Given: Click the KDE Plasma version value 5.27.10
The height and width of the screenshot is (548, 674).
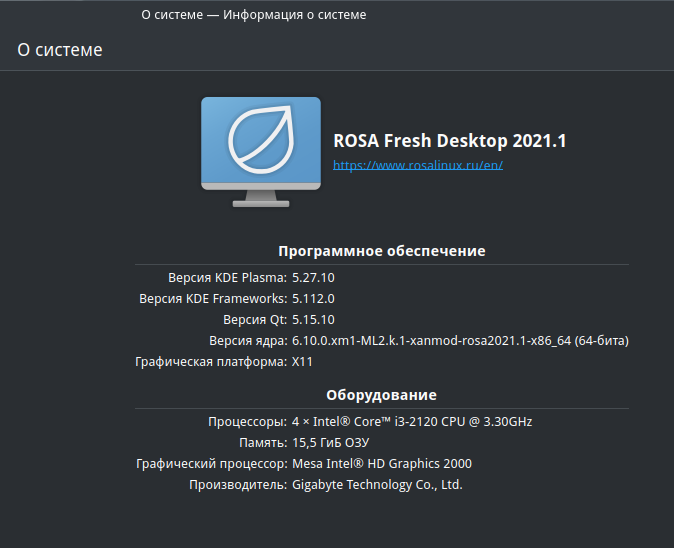Looking at the screenshot, I should pos(313,277).
